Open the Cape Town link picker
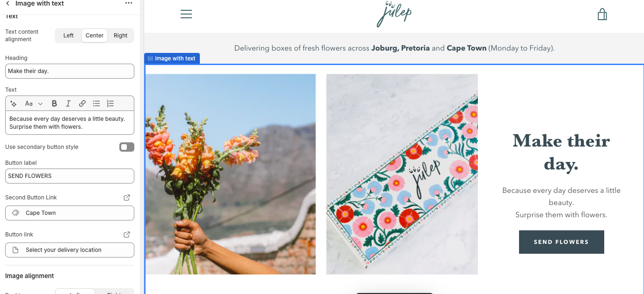Screen dimensions: 644x294 pyautogui.click(x=70, y=213)
